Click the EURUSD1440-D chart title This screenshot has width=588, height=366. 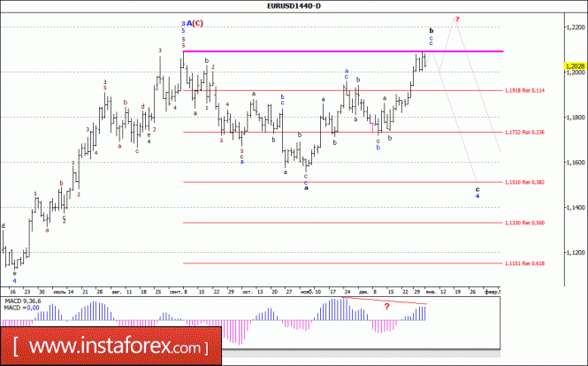pyautogui.click(x=294, y=6)
